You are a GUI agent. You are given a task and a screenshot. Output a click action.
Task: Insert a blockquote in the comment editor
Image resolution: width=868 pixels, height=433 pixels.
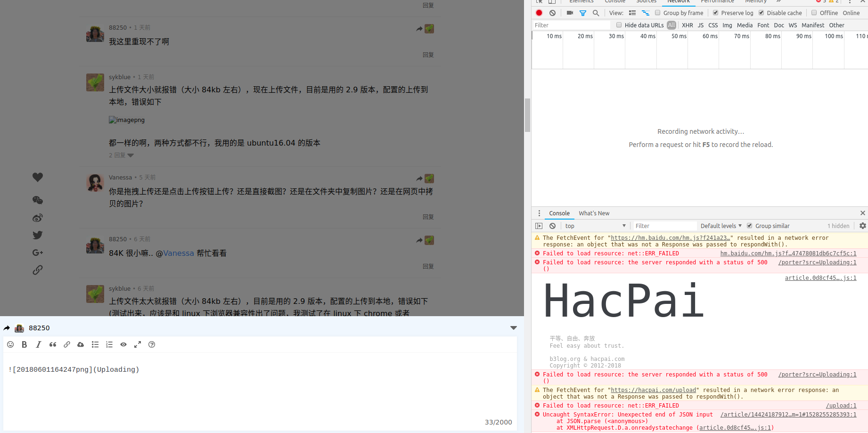tap(53, 344)
